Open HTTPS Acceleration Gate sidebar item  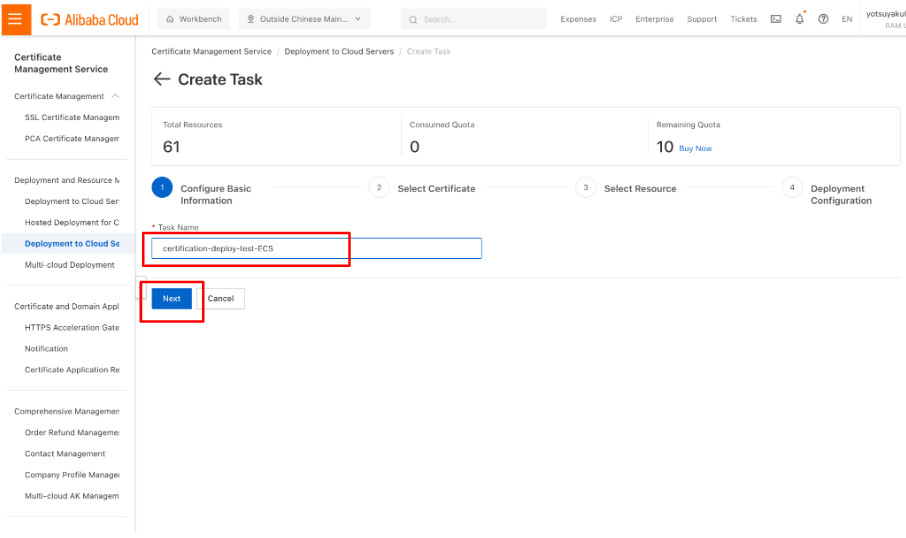[72, 328]
